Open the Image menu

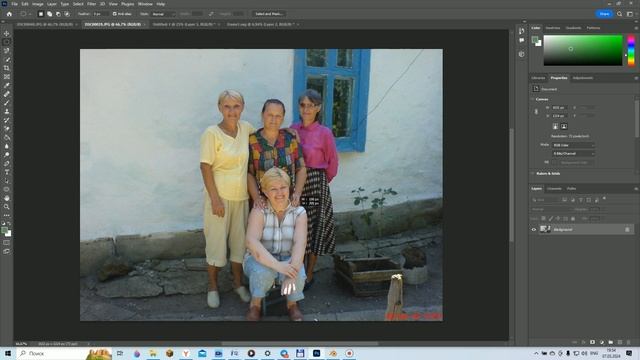38,4
